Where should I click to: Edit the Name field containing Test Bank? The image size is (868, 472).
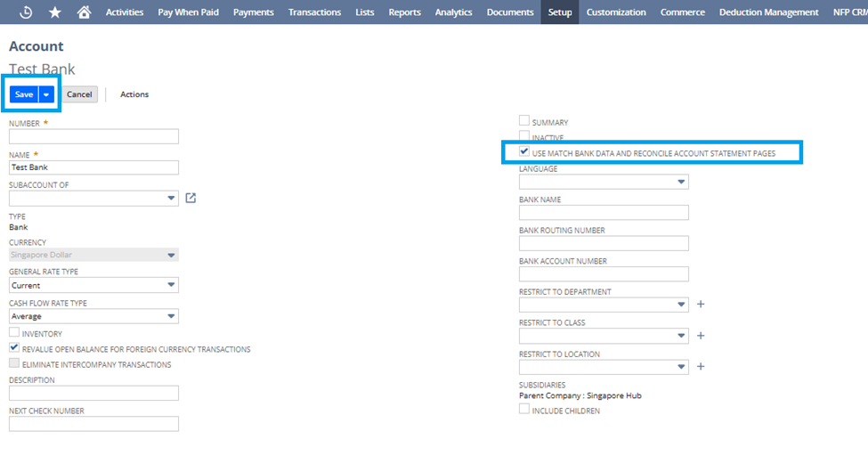click(93, 167)
